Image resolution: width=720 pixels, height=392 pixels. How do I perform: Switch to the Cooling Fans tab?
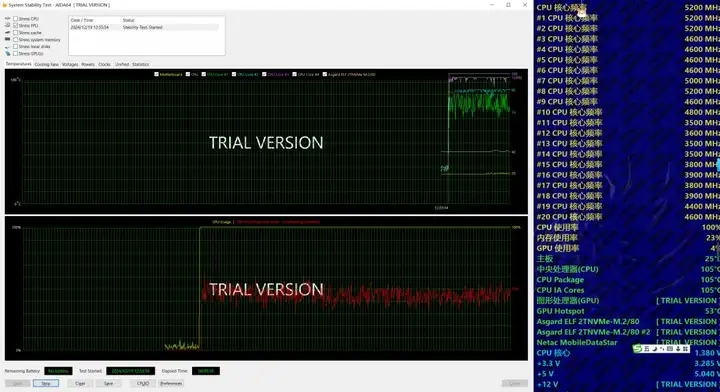[46, 64]
